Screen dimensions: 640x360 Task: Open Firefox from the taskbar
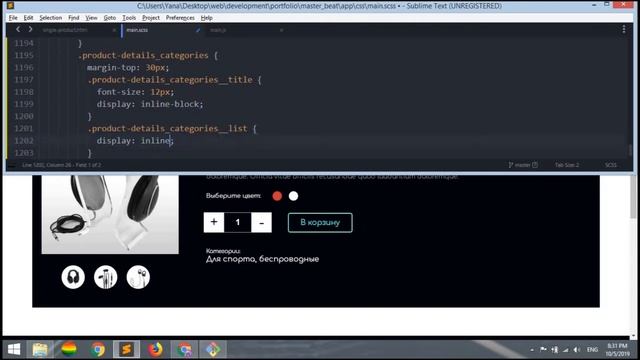[x=155, y=349]
